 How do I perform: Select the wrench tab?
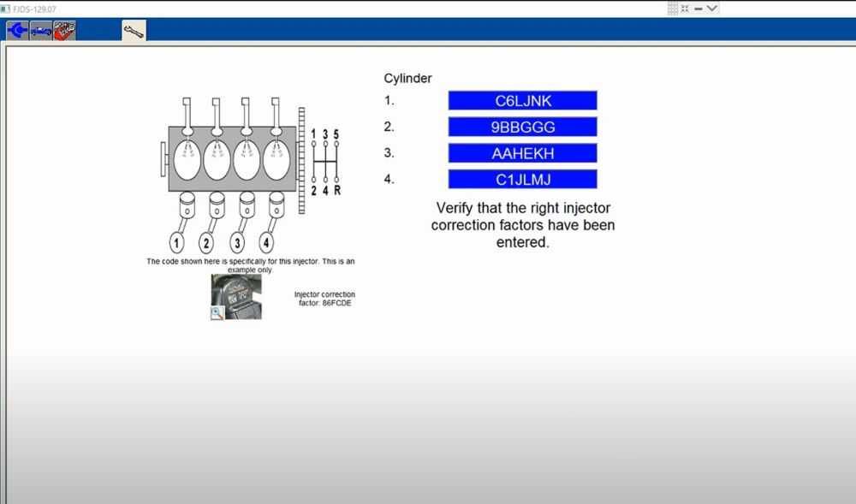coord(134,31)
